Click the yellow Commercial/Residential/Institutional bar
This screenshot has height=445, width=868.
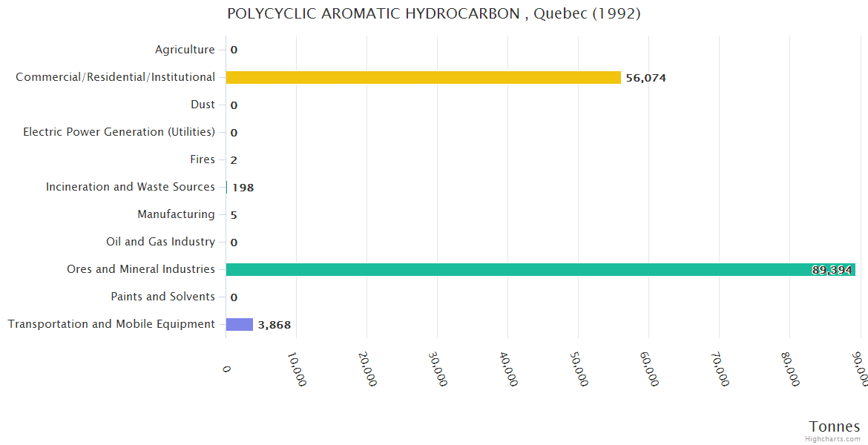tap(423, 77)
